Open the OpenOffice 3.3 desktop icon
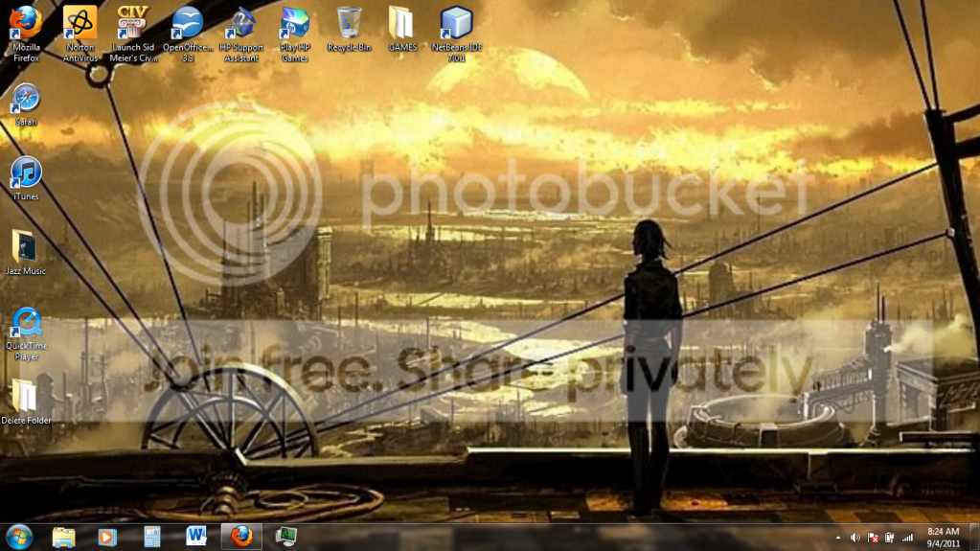Viewport: 980px width, 551px height. click(188, 34)
